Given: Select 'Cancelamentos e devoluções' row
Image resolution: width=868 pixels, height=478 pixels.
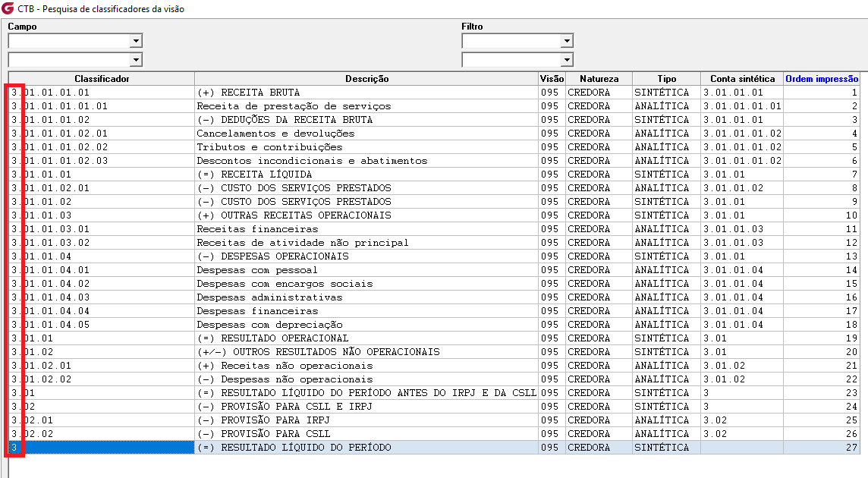Looking at the screenshot, I should point(434,134).
